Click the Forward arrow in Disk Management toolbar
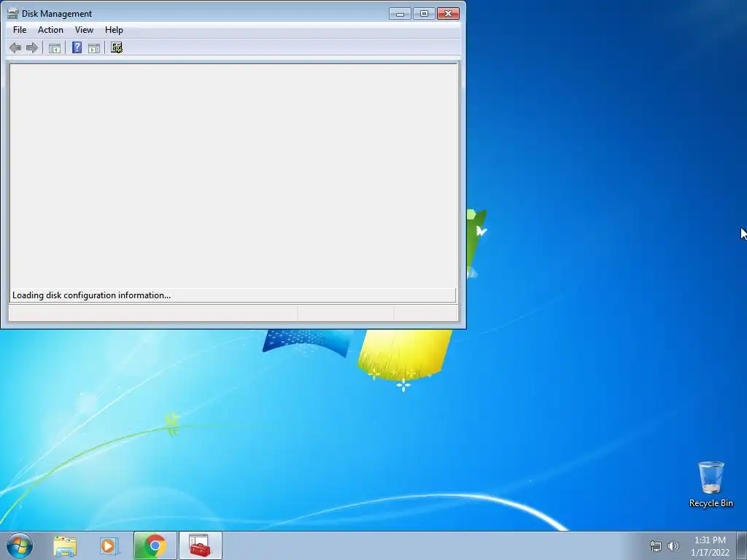747x560 pixels. click(x=32, y=47)
